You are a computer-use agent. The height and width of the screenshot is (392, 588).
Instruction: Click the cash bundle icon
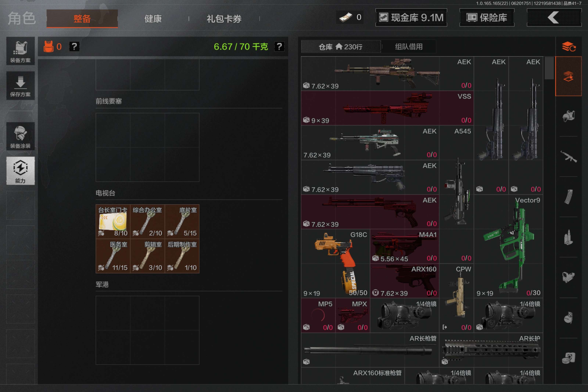click(346, 17)
